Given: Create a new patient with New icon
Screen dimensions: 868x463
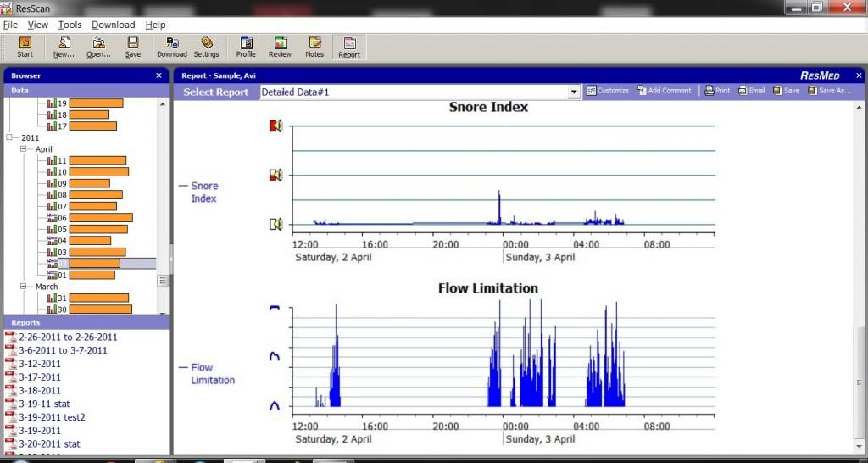Looking at the screenshot, I should [64, 47].
